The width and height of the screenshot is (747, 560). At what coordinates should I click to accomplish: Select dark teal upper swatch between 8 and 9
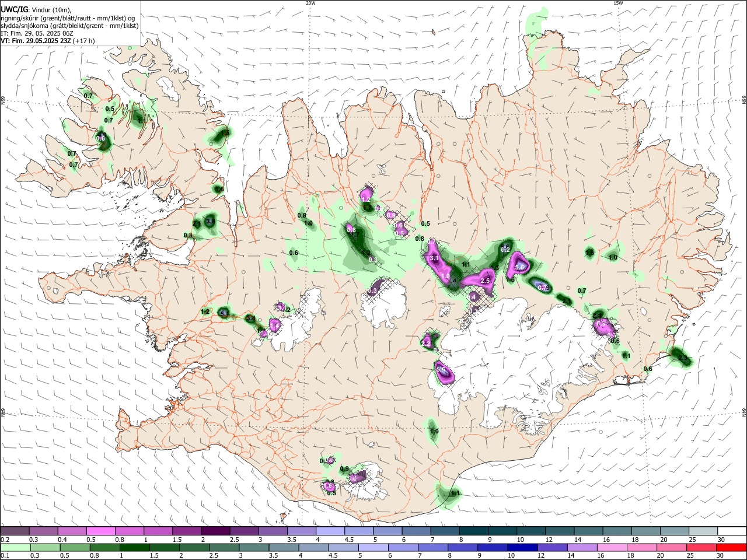coord(473,531)
